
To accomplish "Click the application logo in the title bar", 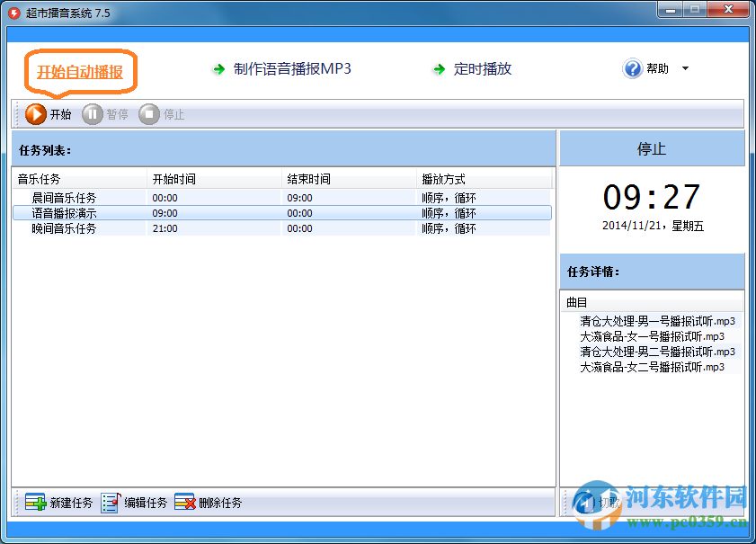I will (12, 10).
